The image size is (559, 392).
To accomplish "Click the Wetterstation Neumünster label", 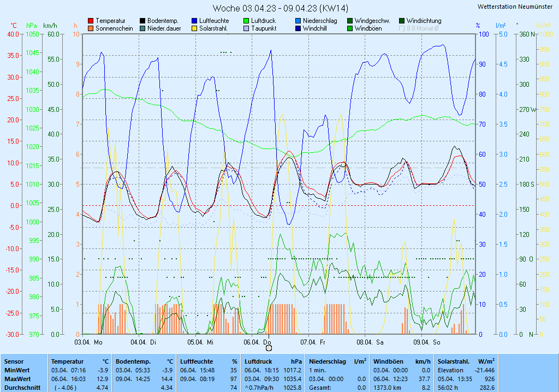I will (x=514, y=7).
